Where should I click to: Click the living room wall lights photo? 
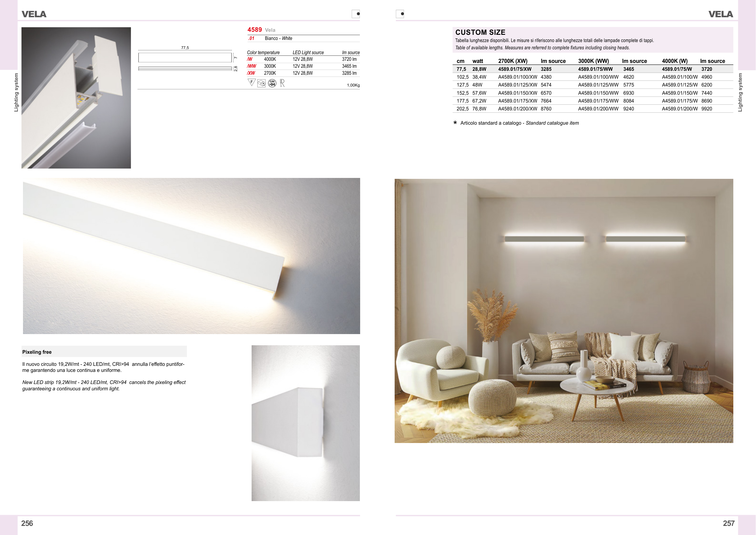tap(564, 311)
